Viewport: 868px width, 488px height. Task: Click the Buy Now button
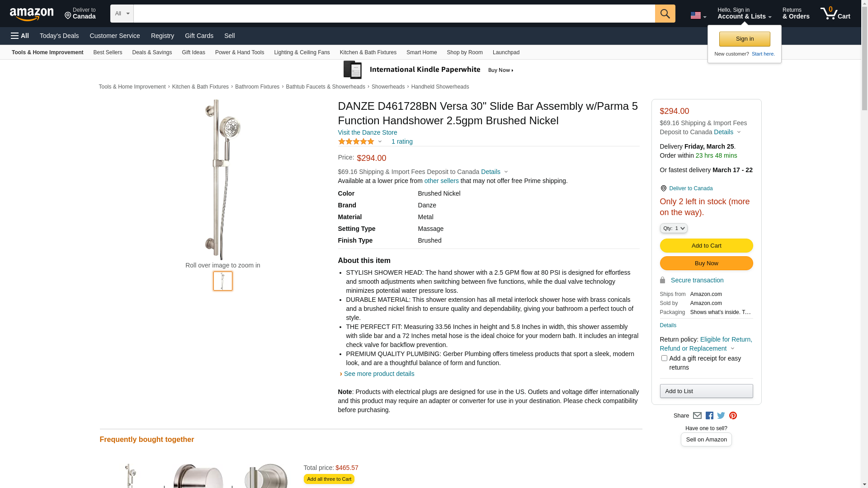coord(706,263)
